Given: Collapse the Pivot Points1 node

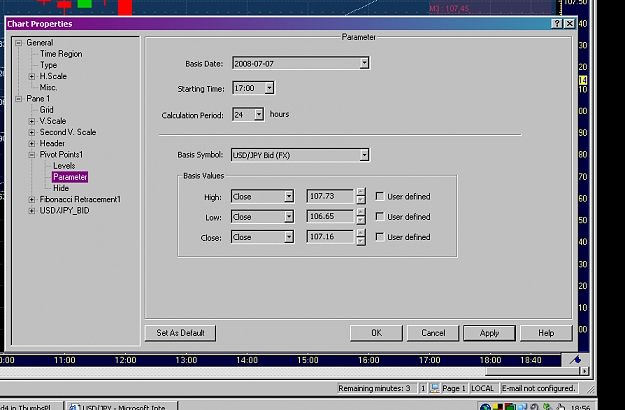Looking at the screenshot, I should tap(32, 155).
